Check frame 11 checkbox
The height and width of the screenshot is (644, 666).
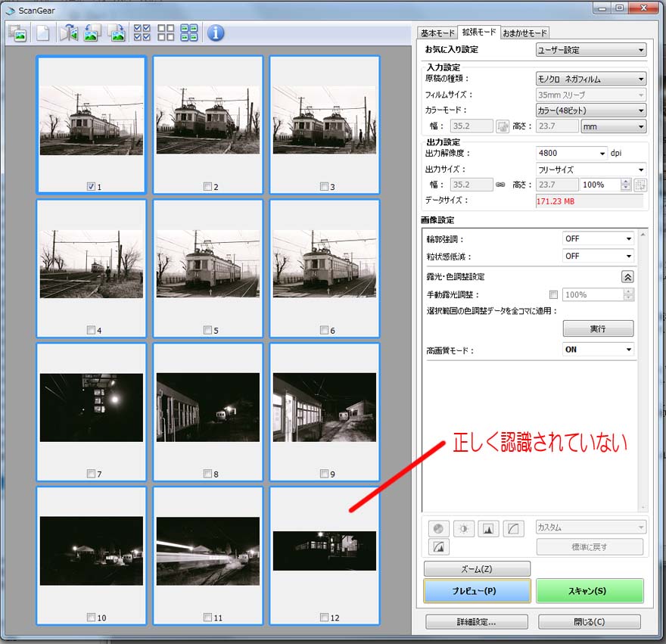[207, 618]
